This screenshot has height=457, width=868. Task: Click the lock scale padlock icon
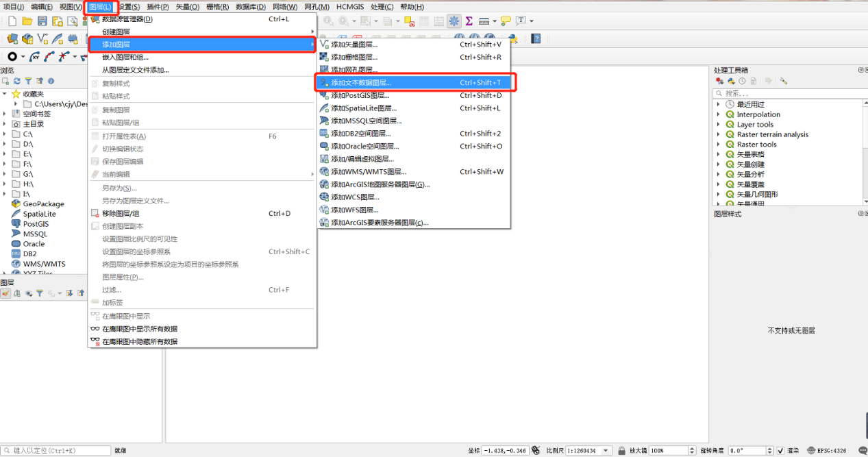[x=621, y=451]
